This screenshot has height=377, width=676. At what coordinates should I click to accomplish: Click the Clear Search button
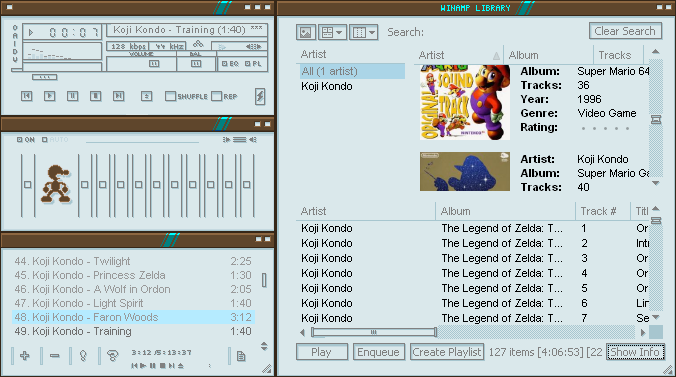[x=625, y=31]
